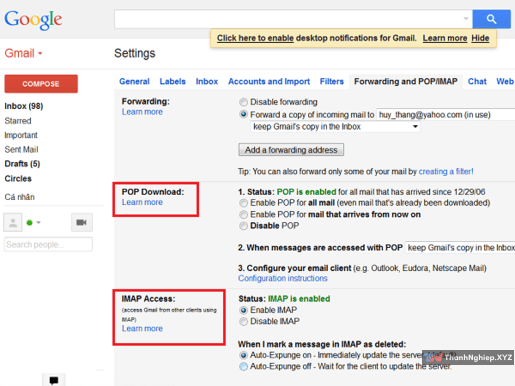
Task: Open Configuration instructions link
Action: tap(283, 278)
